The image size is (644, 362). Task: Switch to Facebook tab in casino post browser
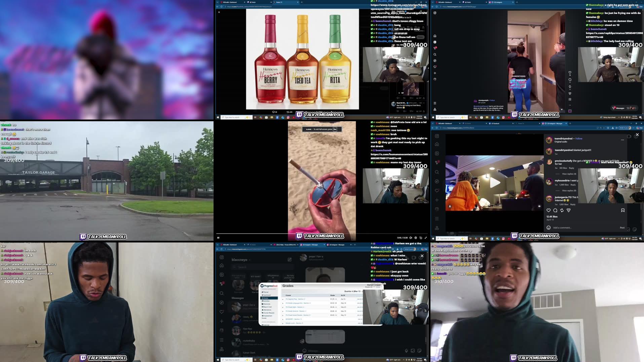[x=501, y=124]
